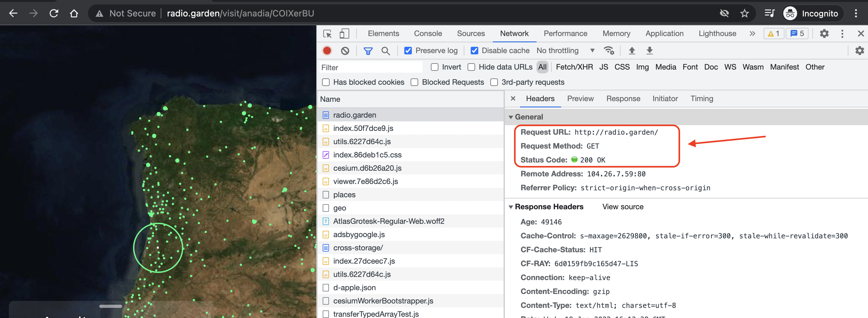The height and width of the screenshot is (318, 868).
Task: Toggle the device toolbar icon
Action: tap(344, 34)
